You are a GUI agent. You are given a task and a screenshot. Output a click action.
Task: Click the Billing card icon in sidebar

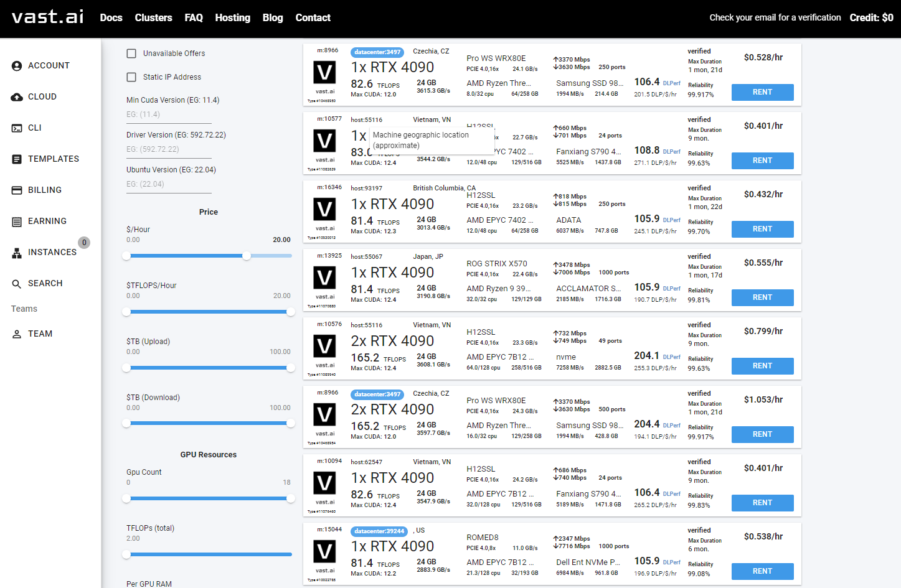[17, 190]
